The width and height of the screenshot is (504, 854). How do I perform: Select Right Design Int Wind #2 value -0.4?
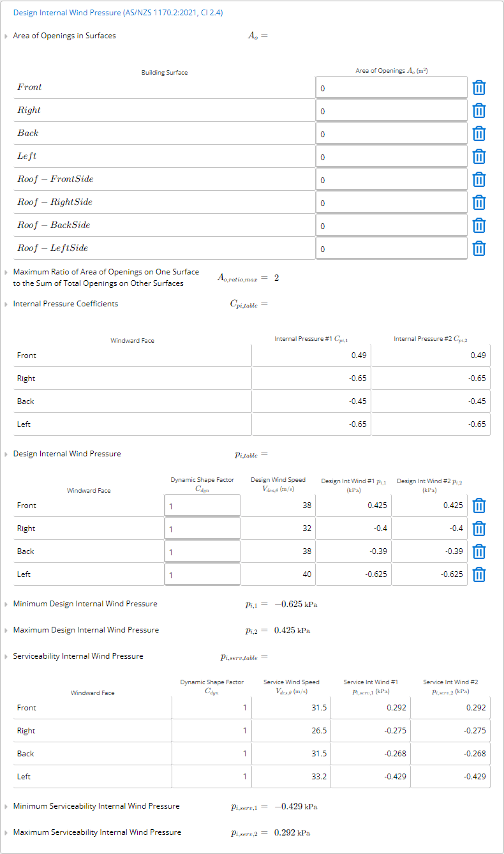pyautogui.click(x=429, y=528)
